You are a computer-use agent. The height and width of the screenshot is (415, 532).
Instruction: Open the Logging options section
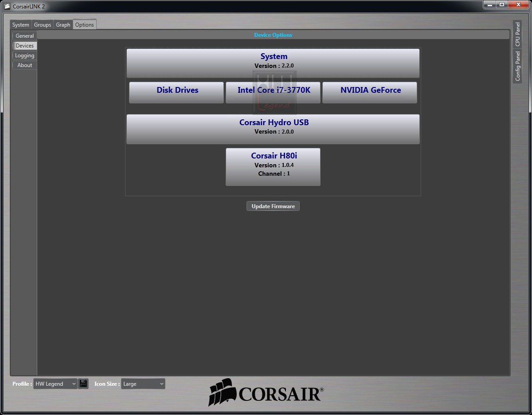coord(25,55)
